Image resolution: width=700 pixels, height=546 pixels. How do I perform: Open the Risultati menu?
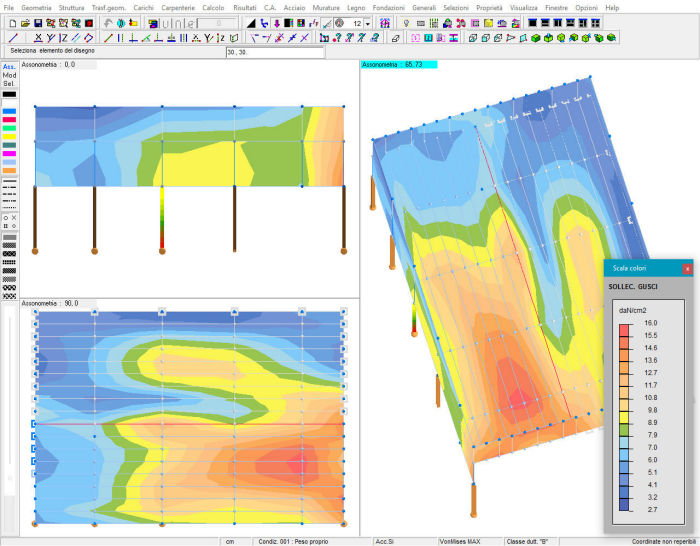pyautogui.click(x=245, y=7)
